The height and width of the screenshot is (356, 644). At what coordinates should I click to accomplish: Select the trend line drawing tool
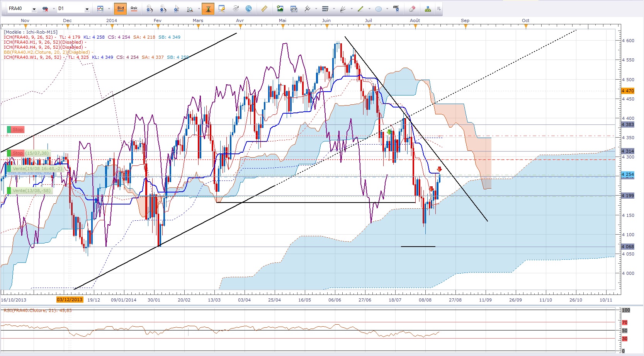(x=308, y=9)
